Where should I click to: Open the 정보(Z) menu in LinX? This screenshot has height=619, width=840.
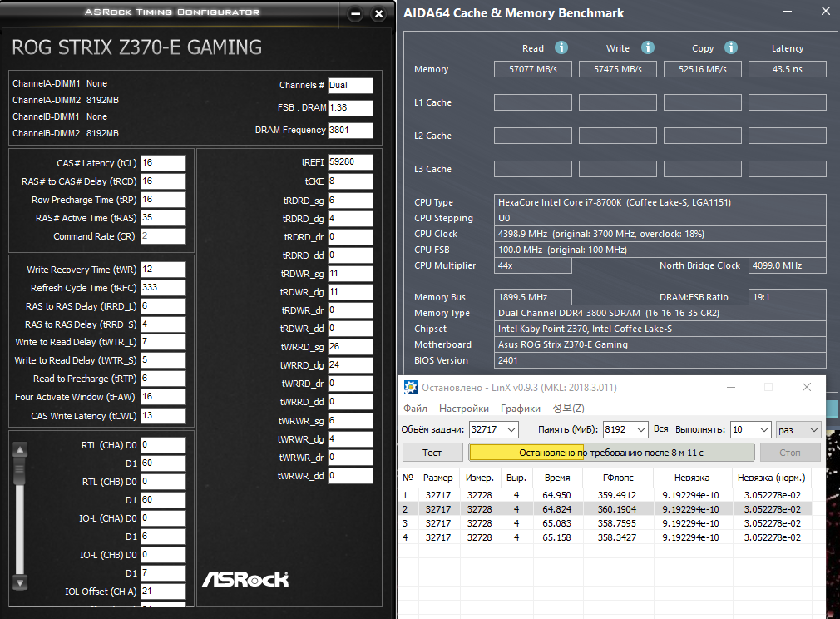pos(568,409)
